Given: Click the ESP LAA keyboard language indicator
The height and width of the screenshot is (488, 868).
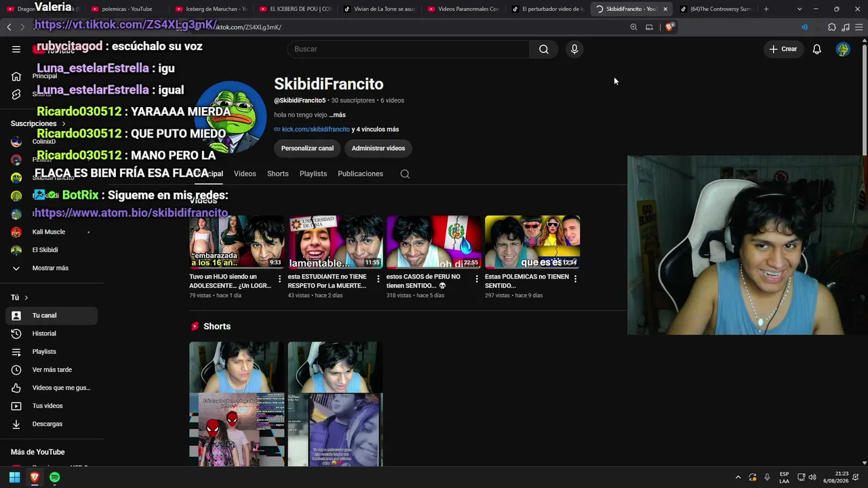Looking at the screenshot, I should pos(784,477).
